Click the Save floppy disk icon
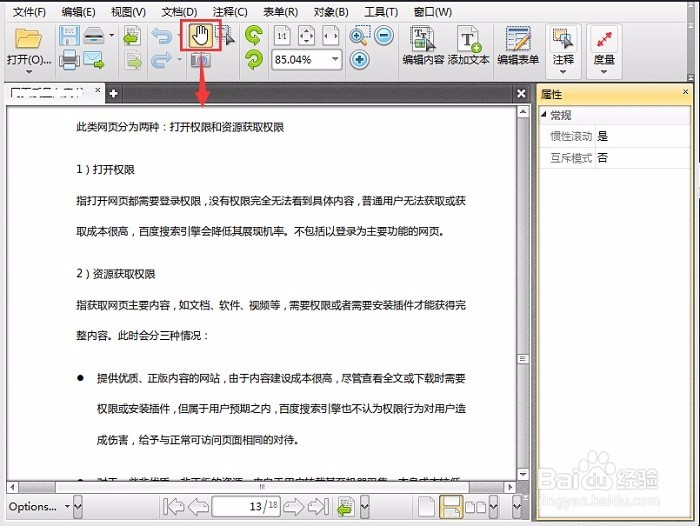Image resolution: width=700 pixels, height=526 pixels. [69, 36]
